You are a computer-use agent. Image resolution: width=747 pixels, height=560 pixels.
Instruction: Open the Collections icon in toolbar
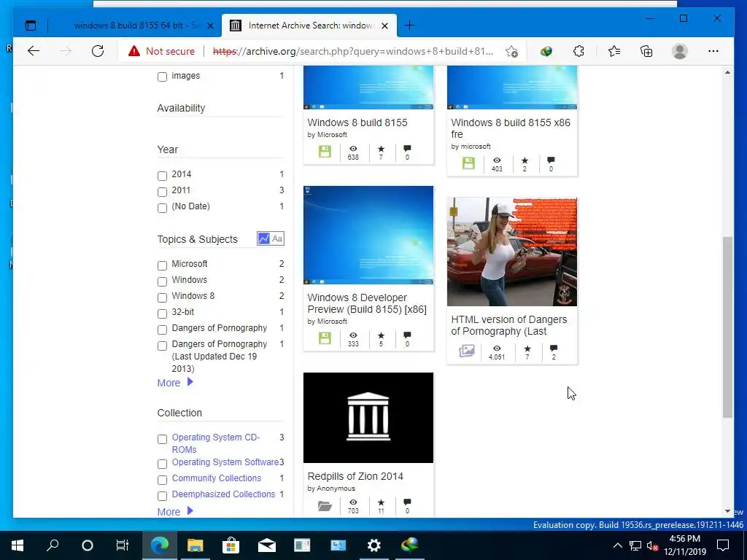tap(646, 51)
